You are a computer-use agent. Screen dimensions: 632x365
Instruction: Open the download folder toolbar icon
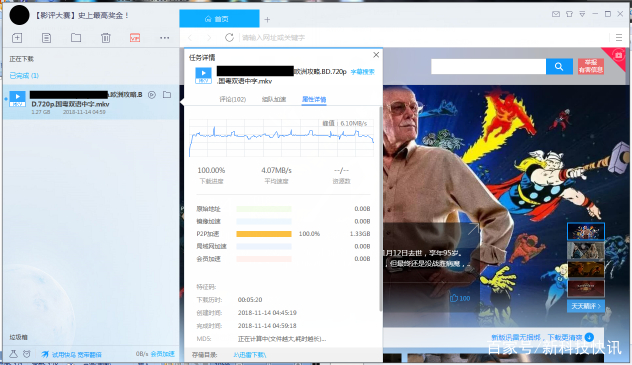pyautogui.click(x=76, y=38)
